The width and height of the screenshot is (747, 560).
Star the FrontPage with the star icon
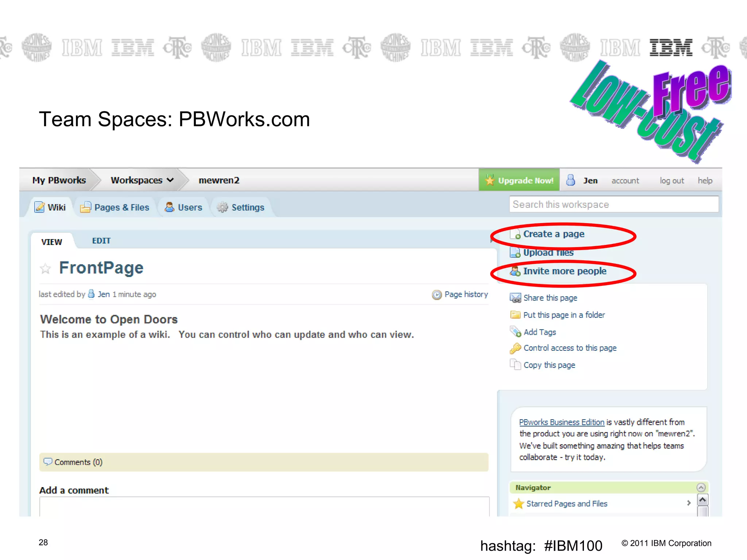45,269
